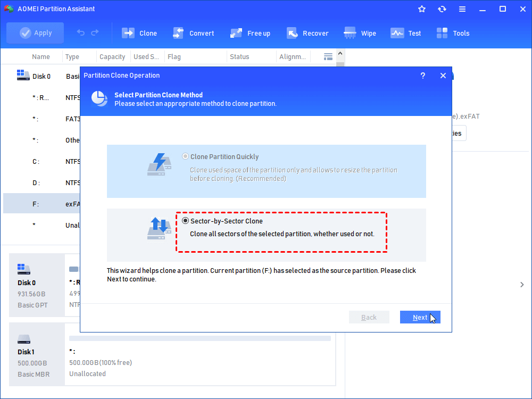This screenshot has width=532, height=399.
Task: Redo the operation arrow
Action: (x=95, y=32)
